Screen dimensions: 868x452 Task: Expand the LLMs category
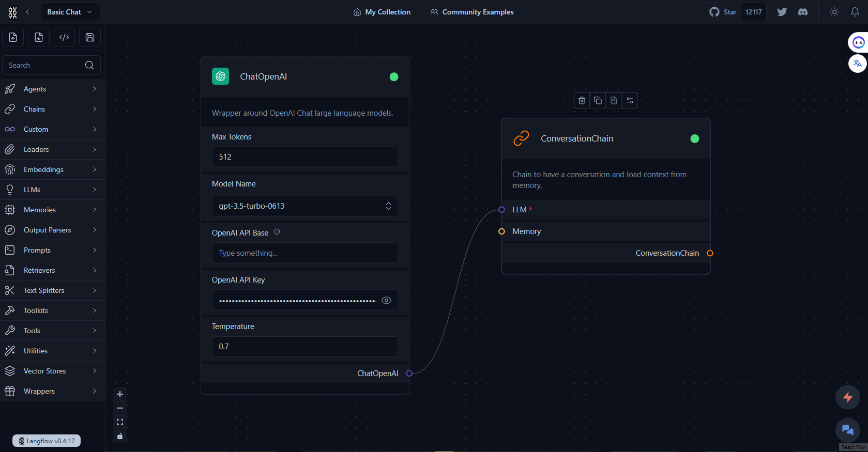click(52, 190)
